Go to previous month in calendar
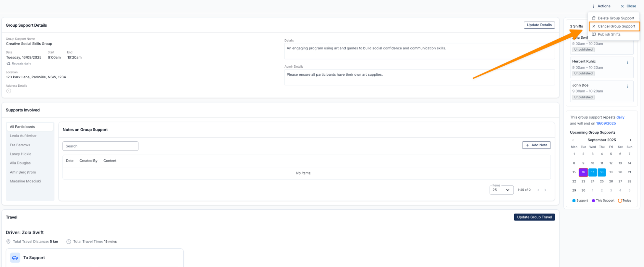644x267 pixels. coord(573,140)
